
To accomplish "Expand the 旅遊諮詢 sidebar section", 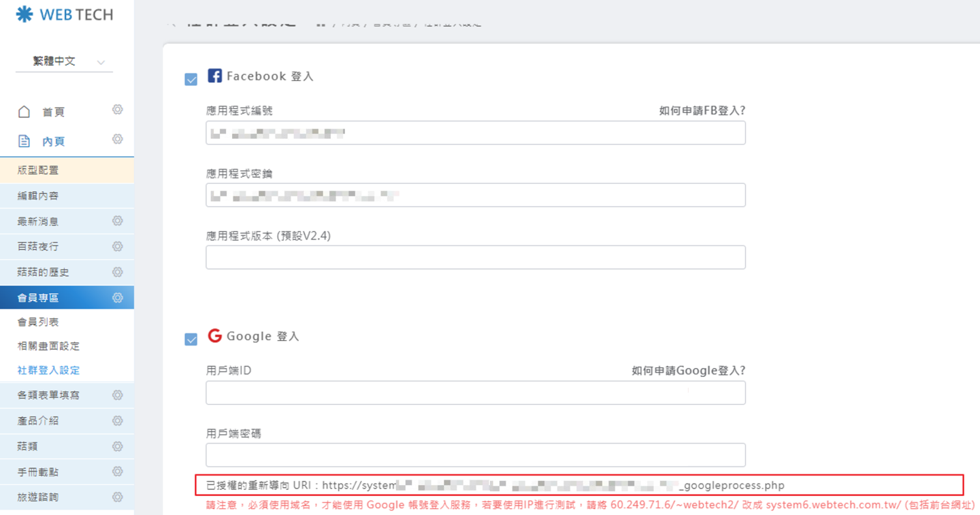I will pos(38,497).
